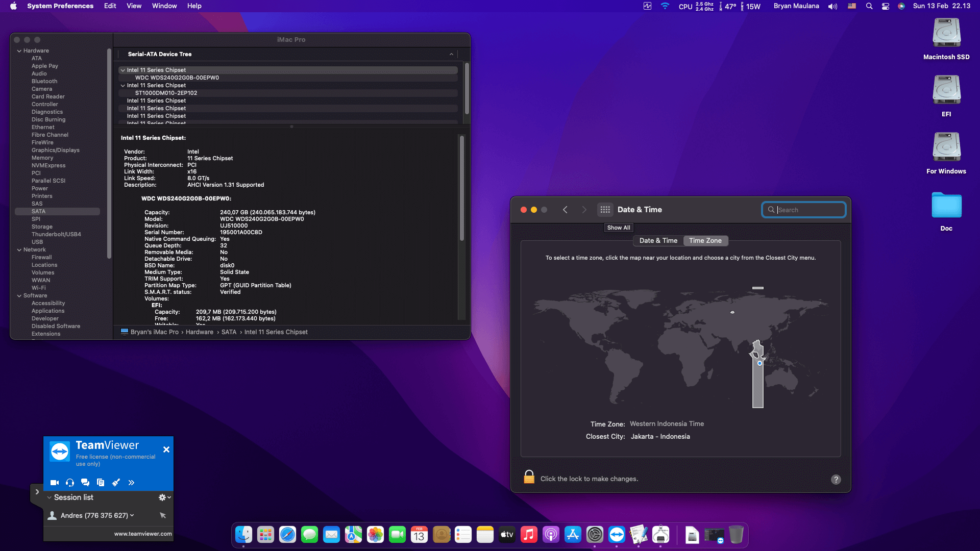The image size is (980, 551).
Task: Collapse first Intel 11 Series Chipset row
Action: 122,70
